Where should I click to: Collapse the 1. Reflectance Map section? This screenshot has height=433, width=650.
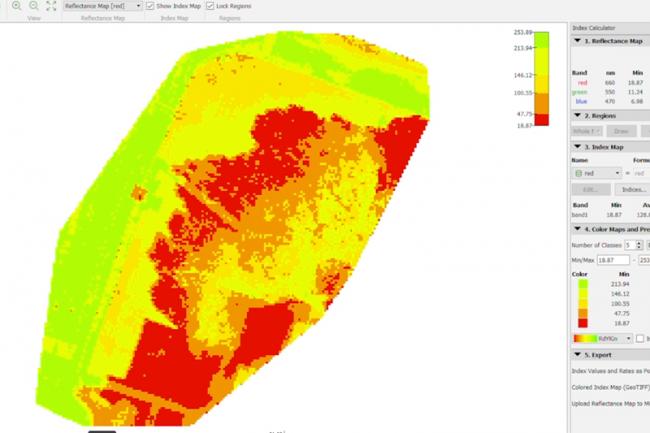[x=578, y=41]
